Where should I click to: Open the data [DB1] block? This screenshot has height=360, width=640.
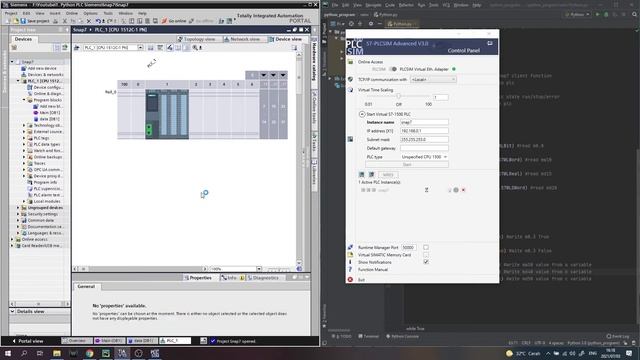click(47, 119)
